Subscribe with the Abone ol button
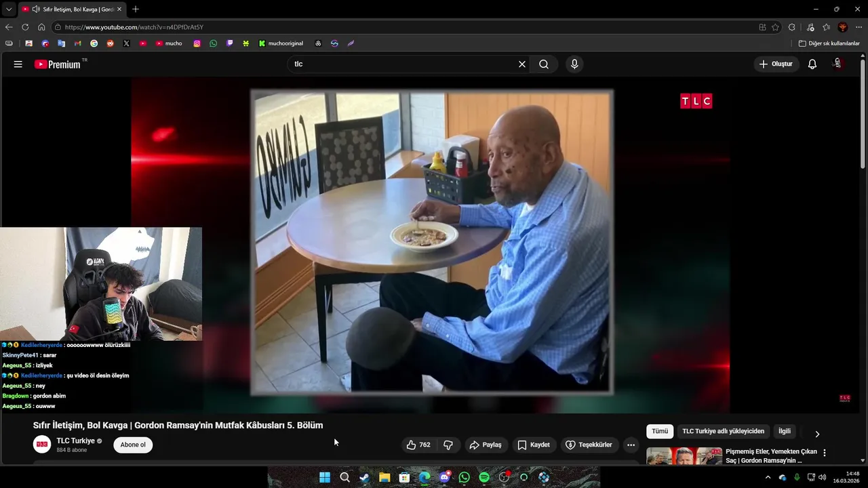This screenshot has width=868, height=488. pyautogui.click(x=133, y=445)
